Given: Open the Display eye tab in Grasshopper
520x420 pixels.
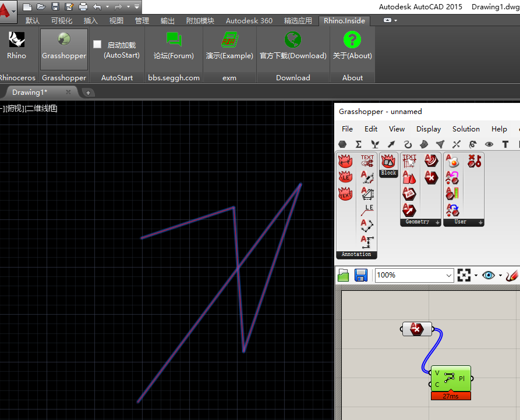Looking at the screenshot, I should click(x=489, y=144).
